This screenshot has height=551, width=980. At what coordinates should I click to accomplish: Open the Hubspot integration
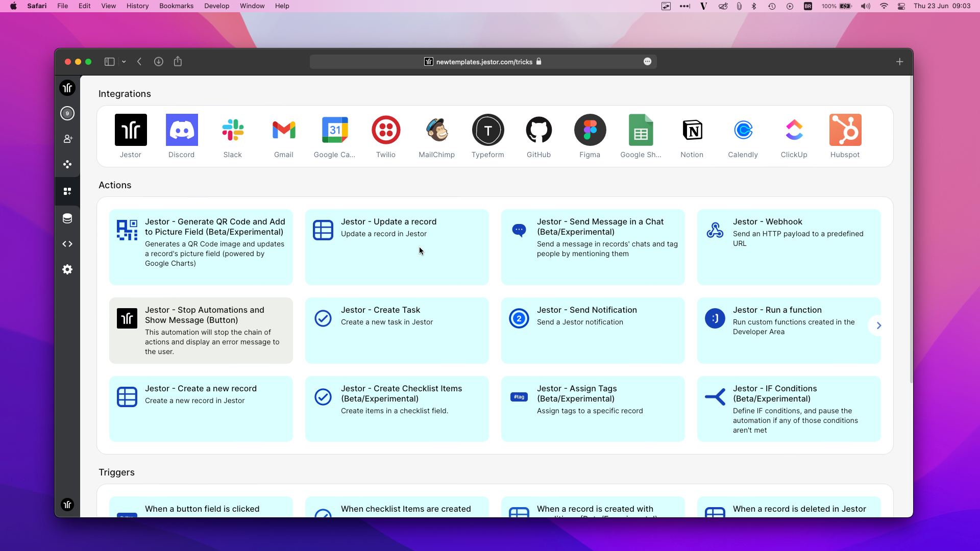[845, 130]
